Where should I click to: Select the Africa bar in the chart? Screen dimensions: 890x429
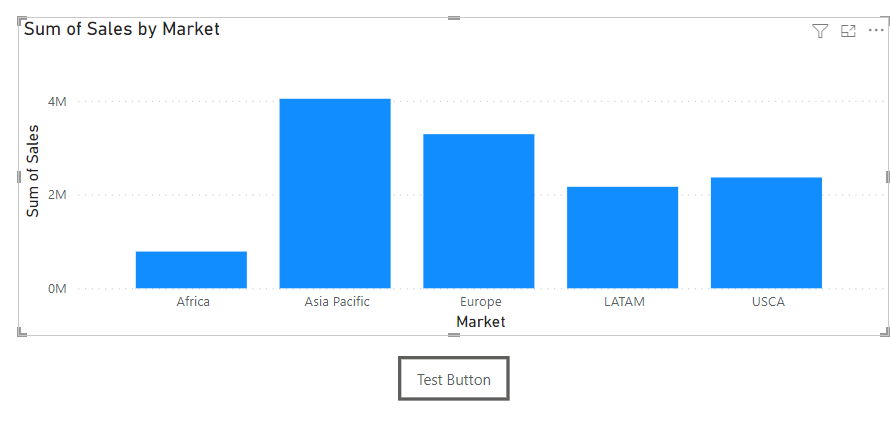(191, 269)
